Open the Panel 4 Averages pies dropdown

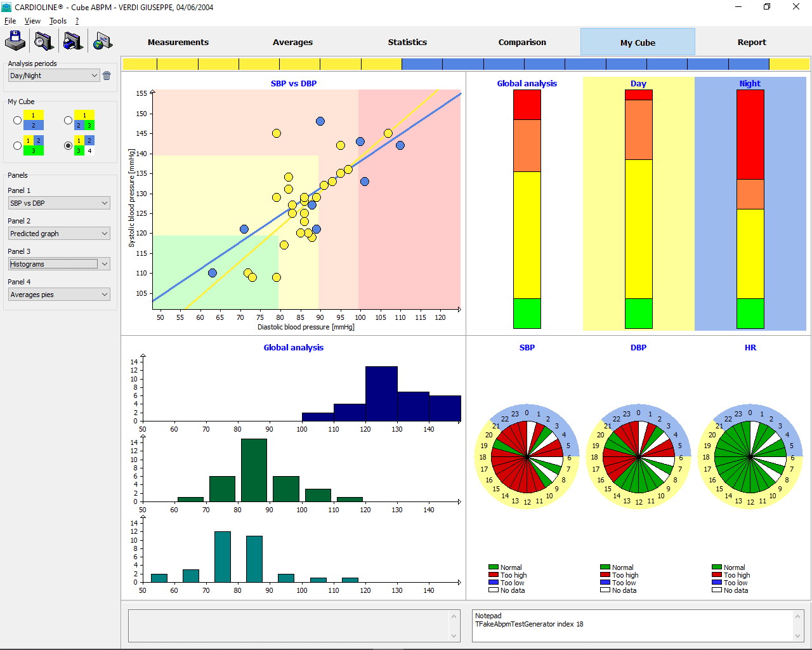(60, 295)
